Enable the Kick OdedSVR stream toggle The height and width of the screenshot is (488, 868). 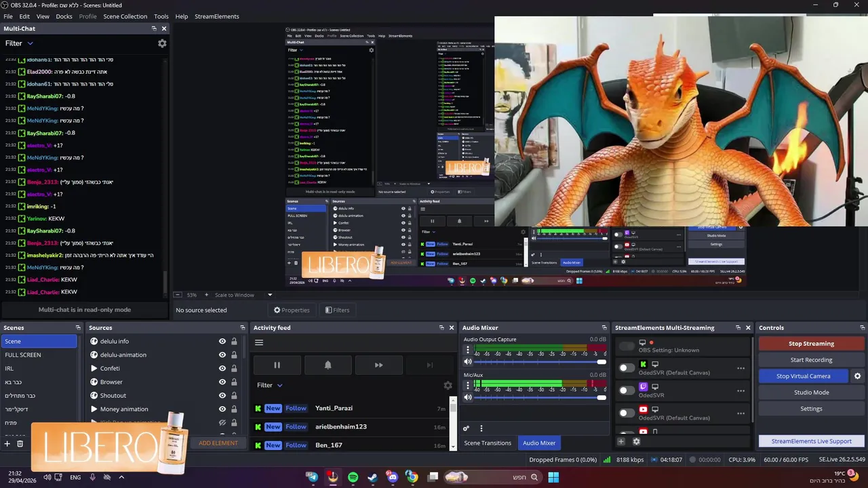point(627,368)
